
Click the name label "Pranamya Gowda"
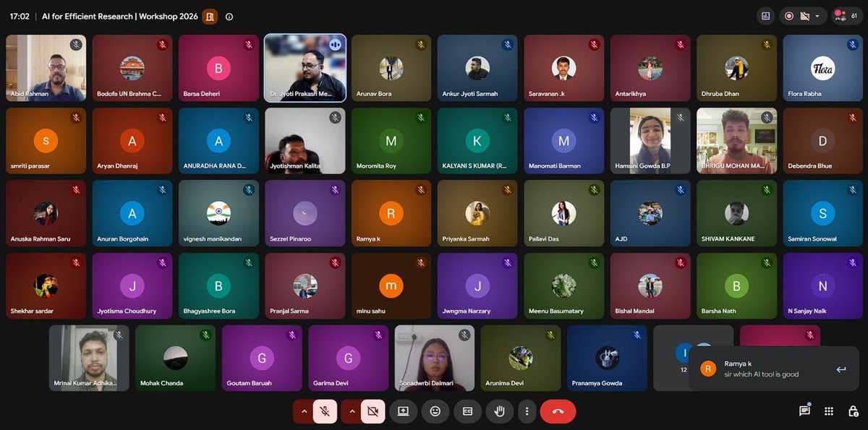(x=597, y=383)
